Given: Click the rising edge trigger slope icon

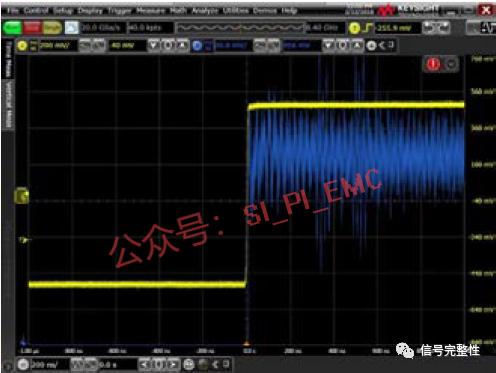Looking at the screenshot, I should coord(367,28).
